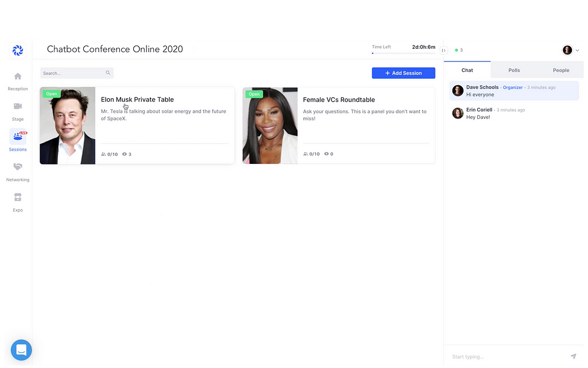Screen dimensions: 588x368
Task: Open the Sessions section
Action: (18, 140)
